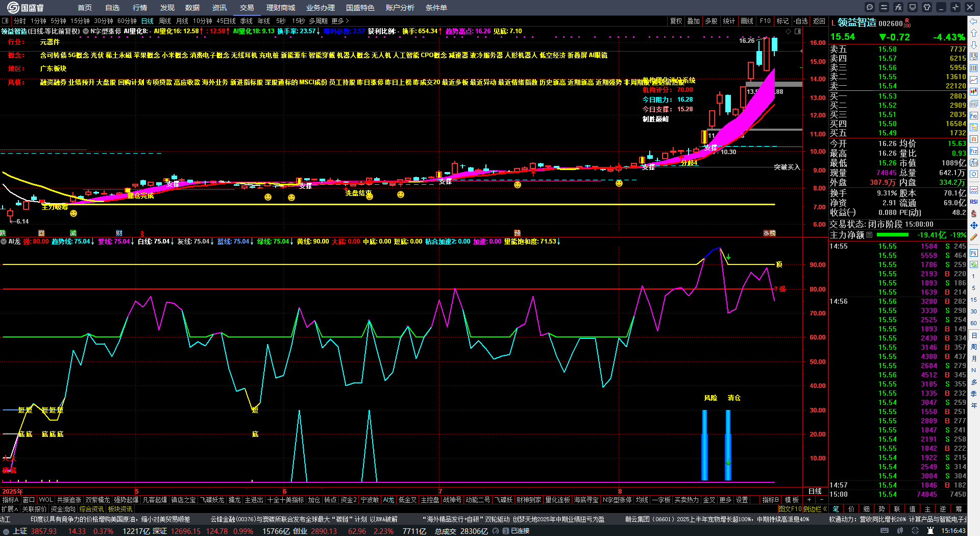Click the screen layout monitor icon
980x536 pixels.
(913, 7)
